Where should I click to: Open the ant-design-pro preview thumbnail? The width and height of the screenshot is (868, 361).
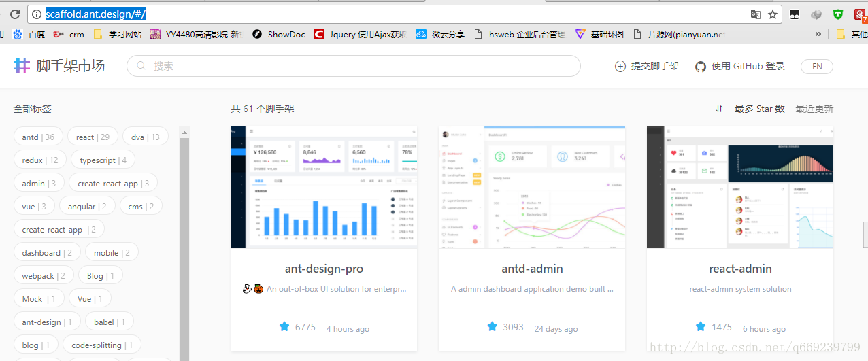[x=324, y=187]
